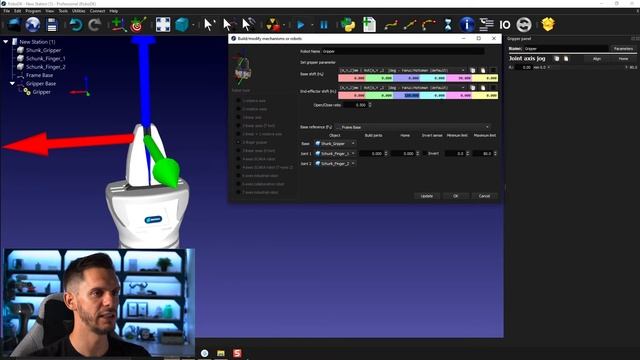
Task: Start simulation with the Play icon
Action: pyautogui.click(x=301, y=25)
